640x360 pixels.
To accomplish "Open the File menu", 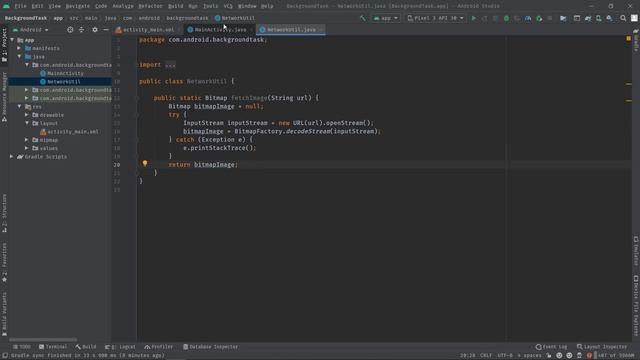I will (x=20, y=6).
